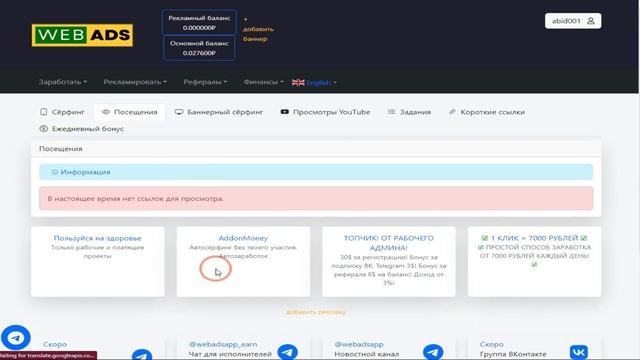
Task: Switch to the Баннерный сёрфинг tab
Action: [x=219, y=112]
